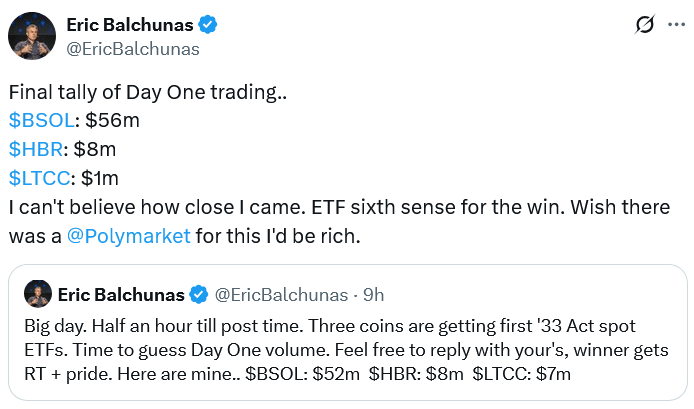Click the Grok explain icon beside the menu

tap(645, 26)
